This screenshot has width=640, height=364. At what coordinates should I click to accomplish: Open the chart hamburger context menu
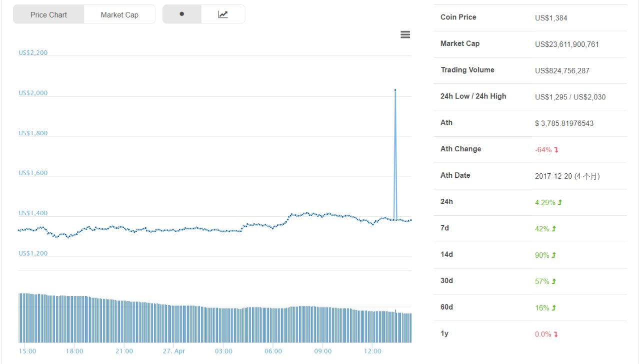click(x=405, y=34)
